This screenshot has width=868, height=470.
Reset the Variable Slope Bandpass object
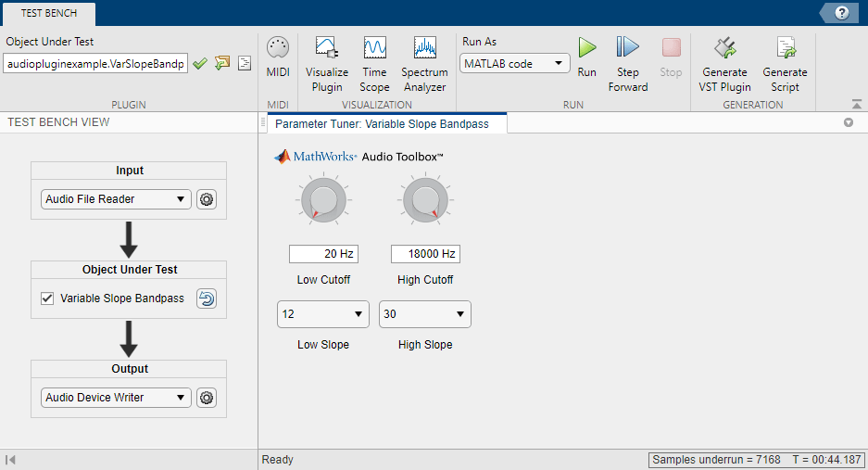207,299
